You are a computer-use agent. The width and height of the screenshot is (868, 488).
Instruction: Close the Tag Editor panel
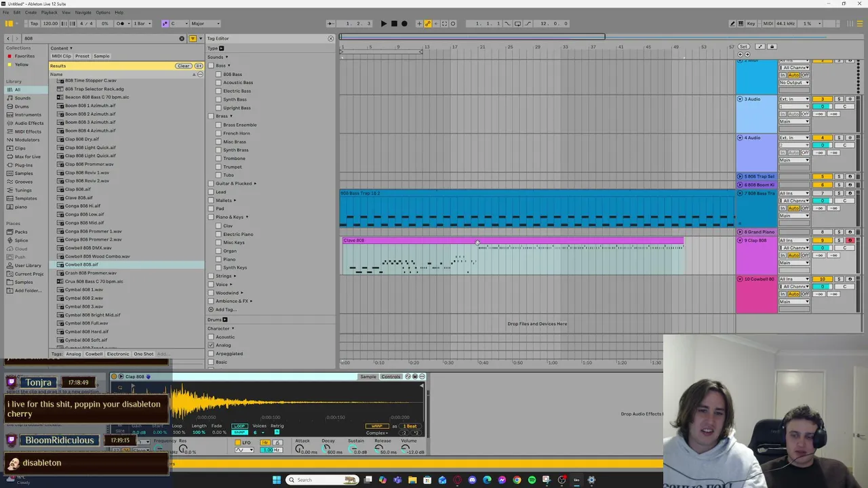(x=331, y=39)
